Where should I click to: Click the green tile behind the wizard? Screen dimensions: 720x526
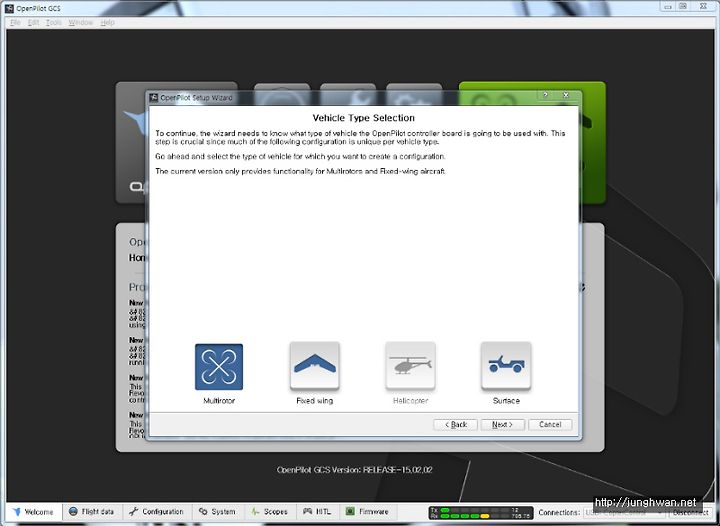592,142
